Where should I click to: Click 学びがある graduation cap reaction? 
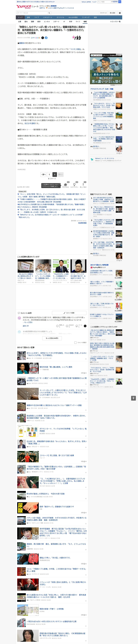click(66, 185)
